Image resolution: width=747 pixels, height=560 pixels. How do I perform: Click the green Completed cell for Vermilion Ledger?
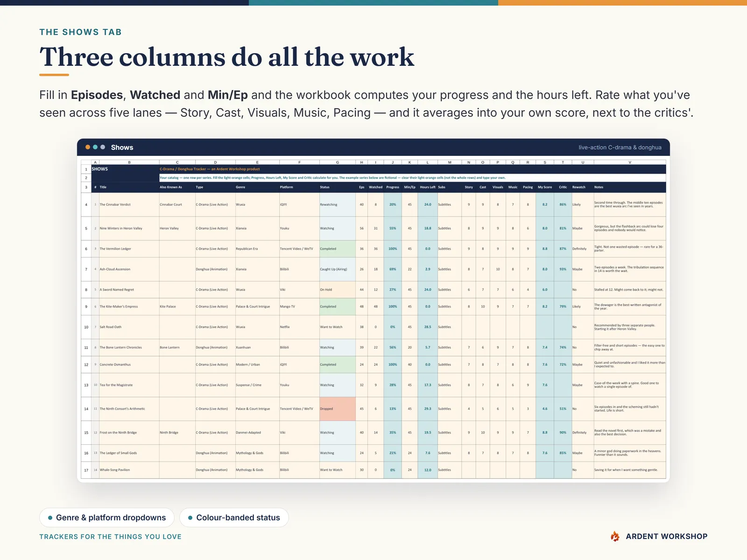point(338,249)
